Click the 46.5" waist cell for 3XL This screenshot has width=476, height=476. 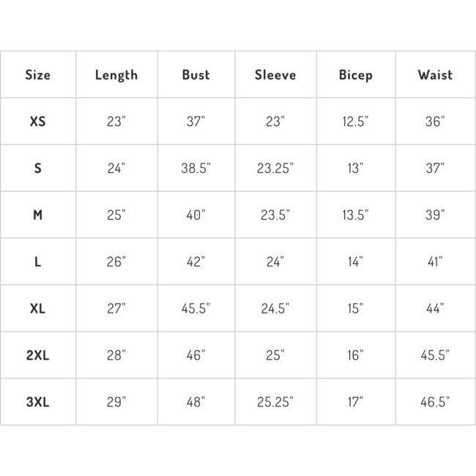tap(435, 402)
